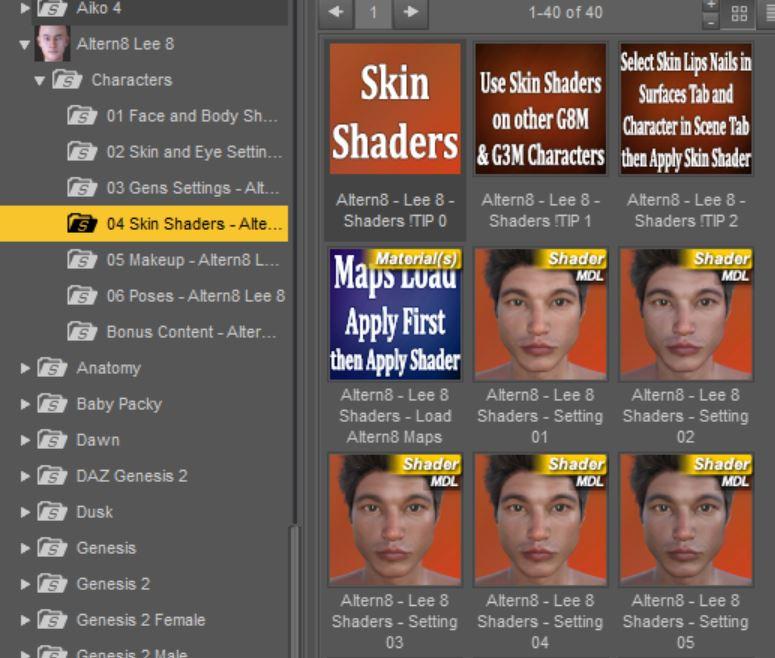Select 04 Skin Shaders folder

pyautogui.click(x=144, y=224)
